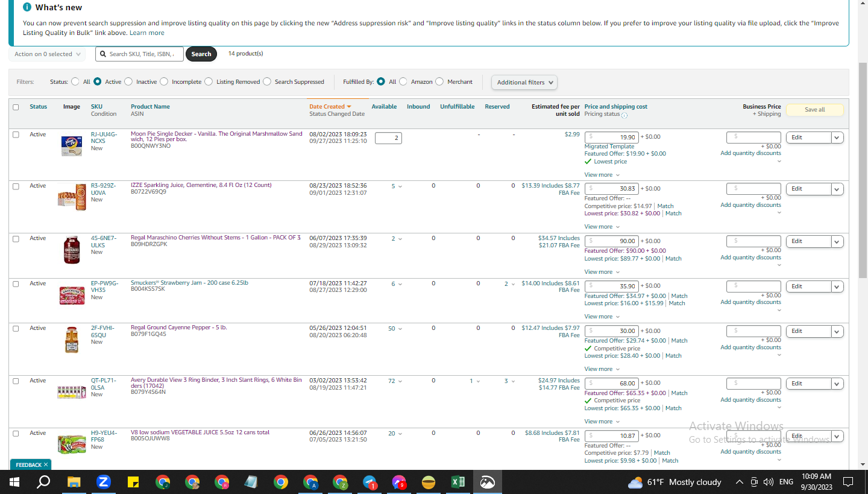Click Edit for Regal Maraschino Cherries
Screen dimensions: 868x494
point(808,242)
